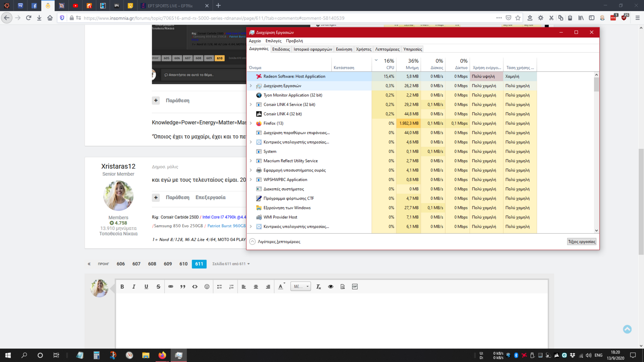Screen dimensions: 644x362
Task: Expand the WPSHWPBC Application row
Action: tap(251, 179)
